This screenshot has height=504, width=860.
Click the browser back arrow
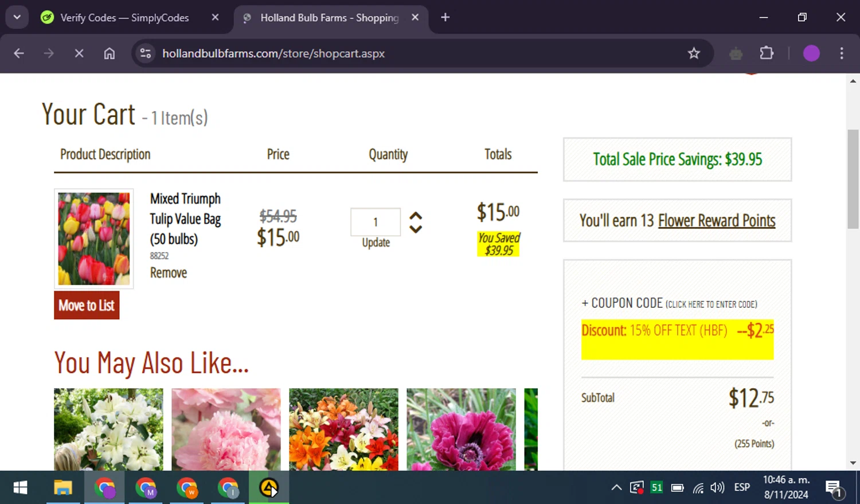click(19, 53)
